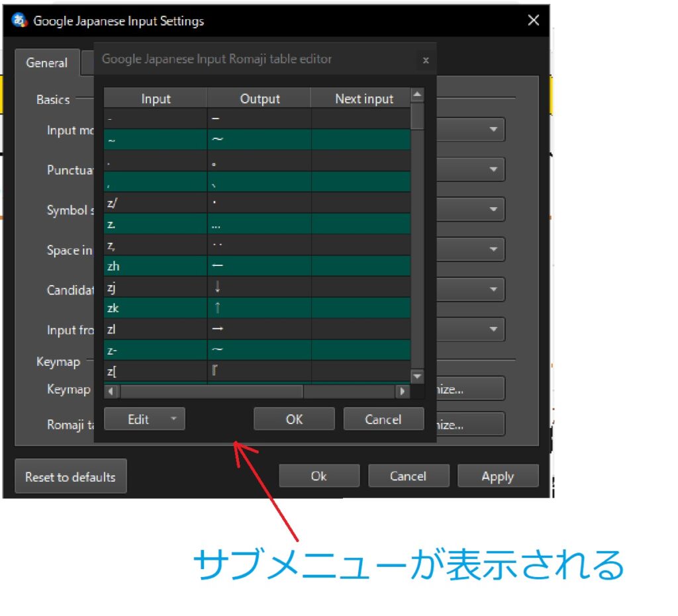
Task: Select the 'z/' input row
Action: click(x=258, y=202)
